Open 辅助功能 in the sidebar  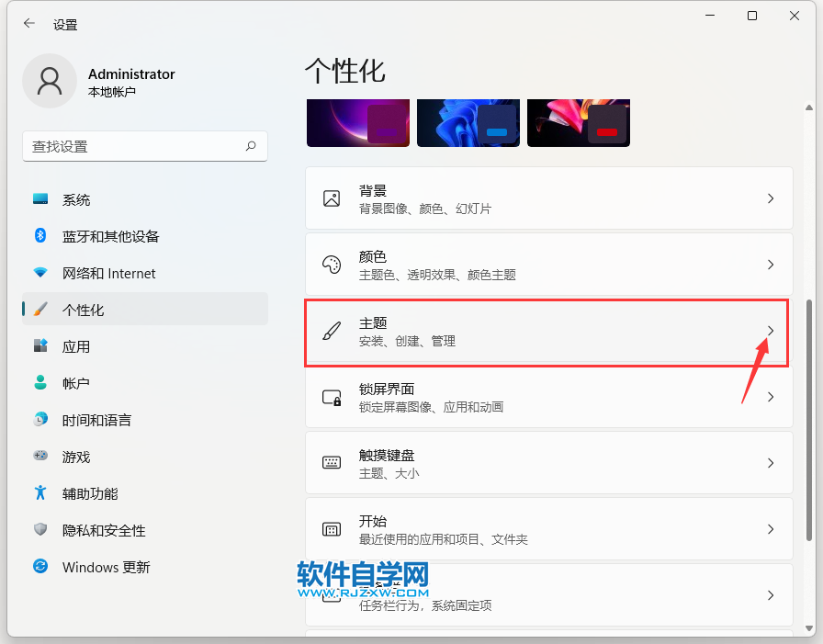(90, 494)
